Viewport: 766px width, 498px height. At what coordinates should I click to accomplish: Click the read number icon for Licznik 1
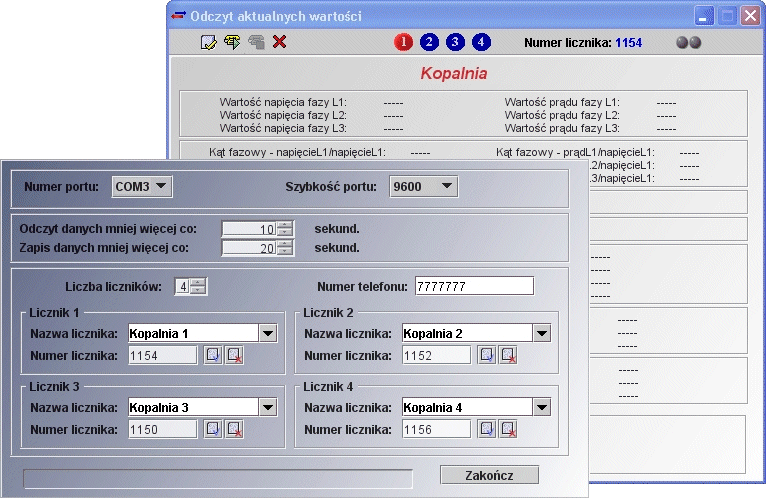[x=213, y=355]
